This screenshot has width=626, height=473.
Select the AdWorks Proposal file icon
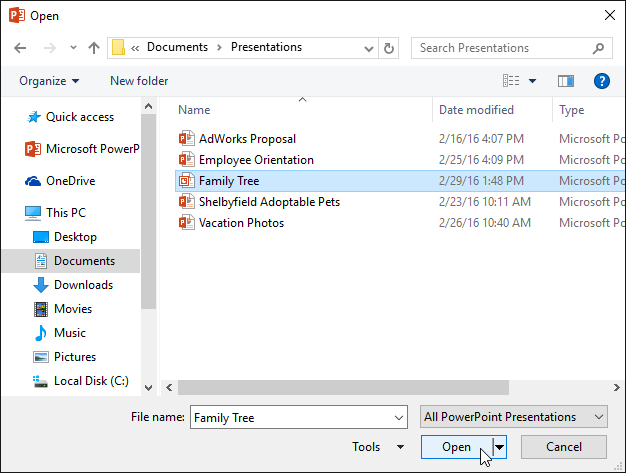tap(185, 139)
